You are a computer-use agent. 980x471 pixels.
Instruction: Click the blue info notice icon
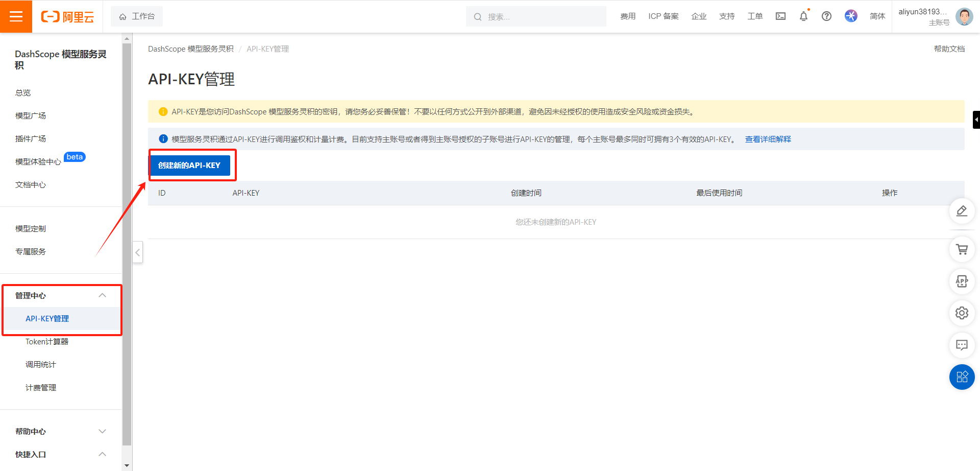coord(163,139)
